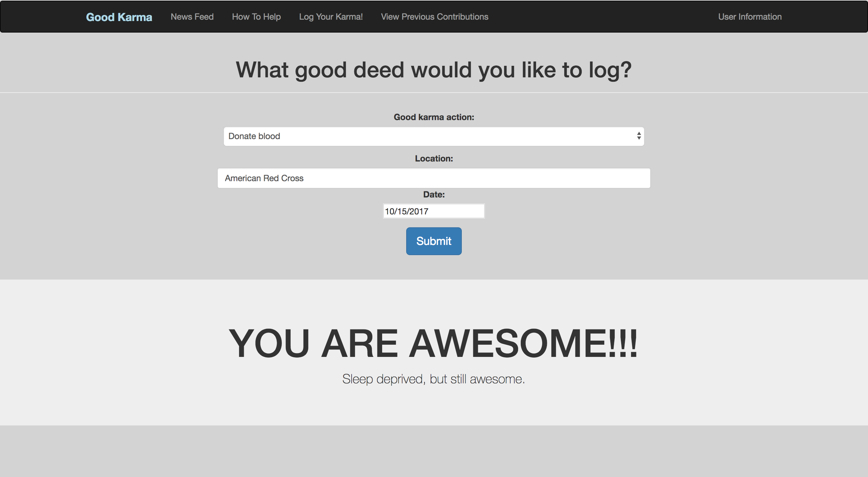
Task: Click the 'Date:' label
Action: 434,194
